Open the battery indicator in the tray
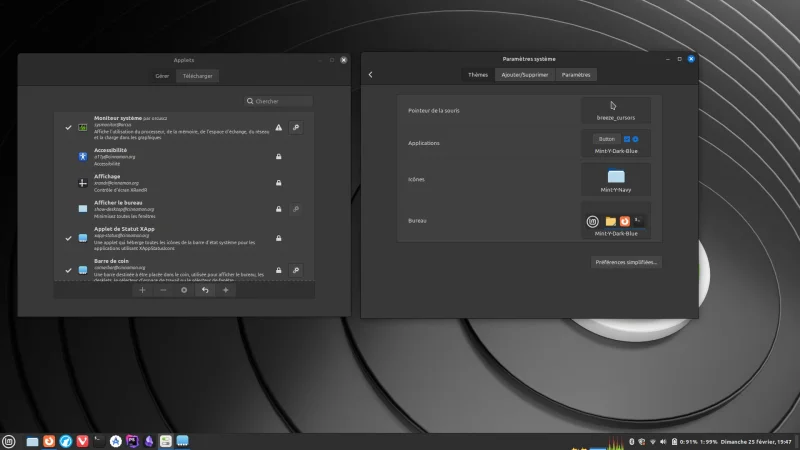The image size is (800, 450). pyautogui.click(x=674, y=442)
